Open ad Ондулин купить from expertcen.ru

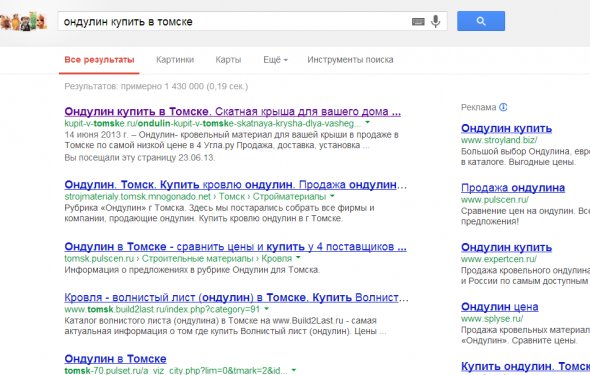coord(506,247)
